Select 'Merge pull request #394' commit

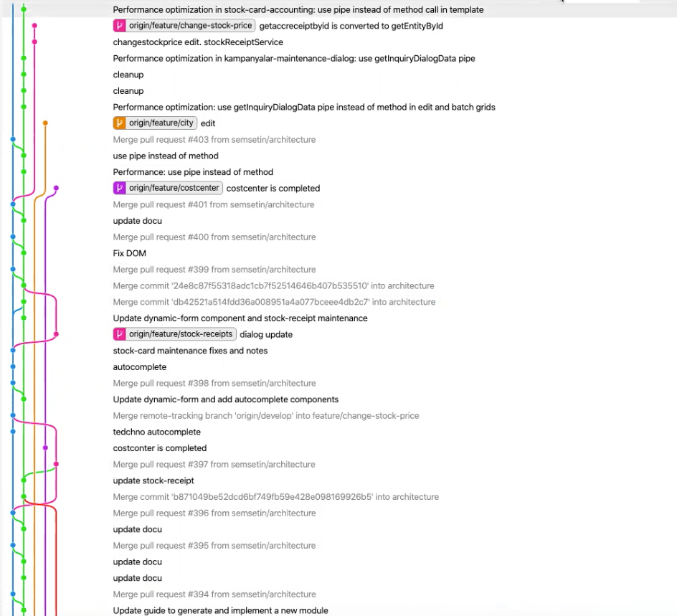214,594
